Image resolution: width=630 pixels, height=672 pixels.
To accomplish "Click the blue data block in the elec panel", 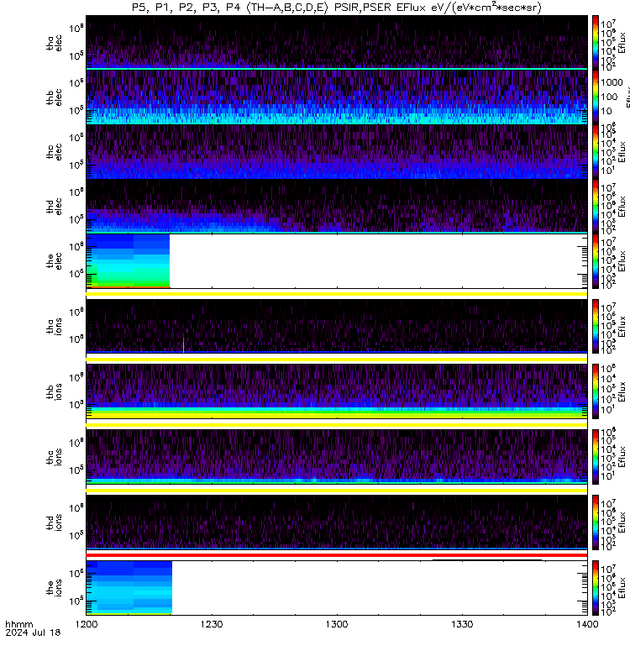I will (128, 260).
